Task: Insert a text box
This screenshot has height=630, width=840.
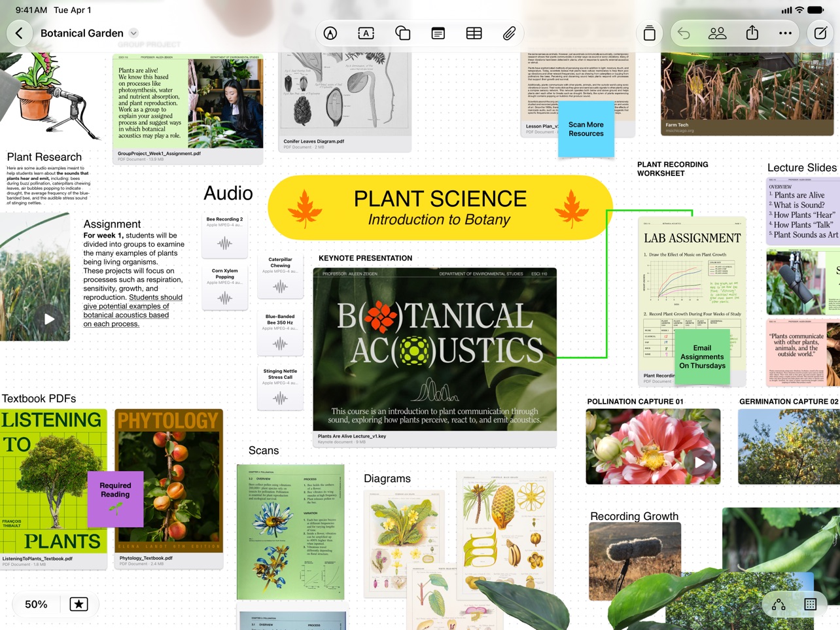Action: (x=366, y=33)
